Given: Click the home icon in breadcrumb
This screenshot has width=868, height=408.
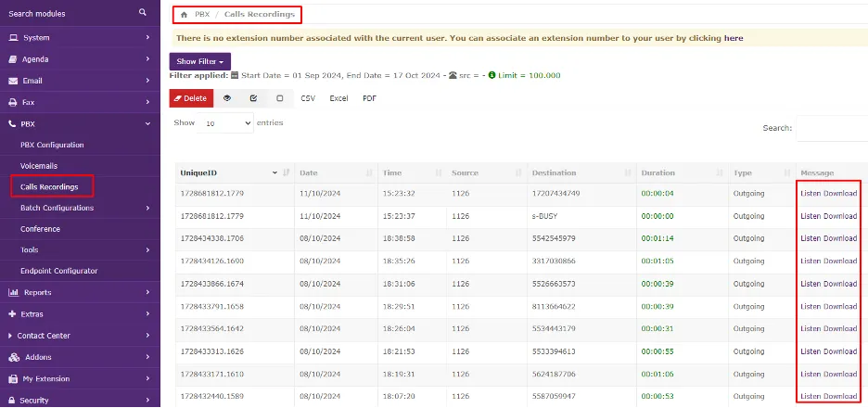Looking at the screenshot, I should [x=181, y=15].
